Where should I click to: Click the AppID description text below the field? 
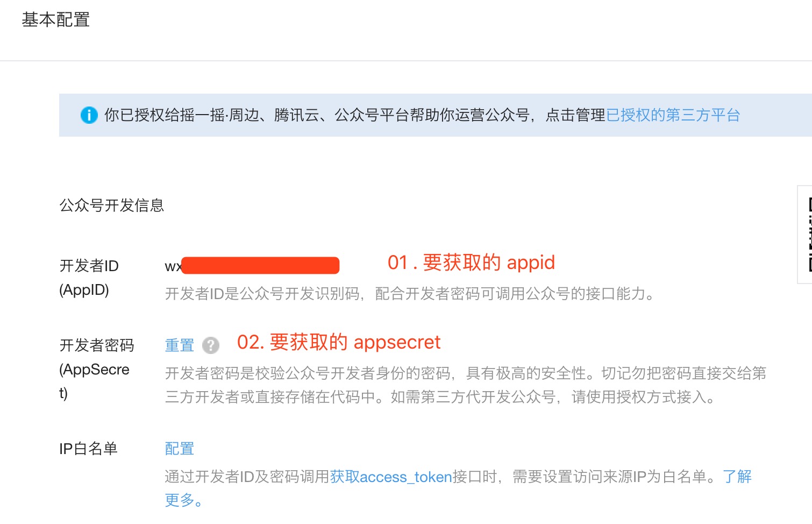point(409,294)
